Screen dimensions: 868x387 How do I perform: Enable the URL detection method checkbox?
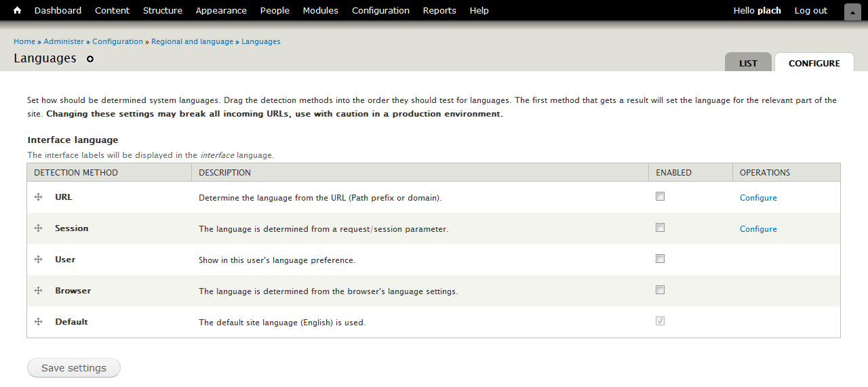[x=660, y=197]
